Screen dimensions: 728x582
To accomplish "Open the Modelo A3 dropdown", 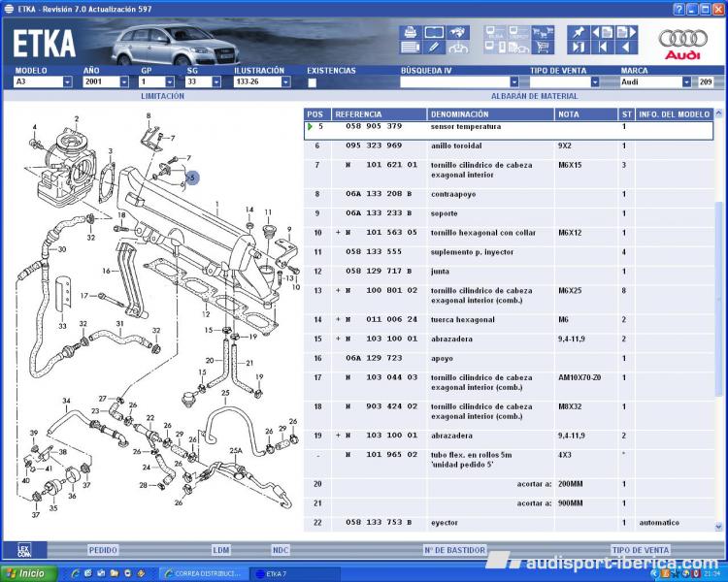I will point(68,81).
